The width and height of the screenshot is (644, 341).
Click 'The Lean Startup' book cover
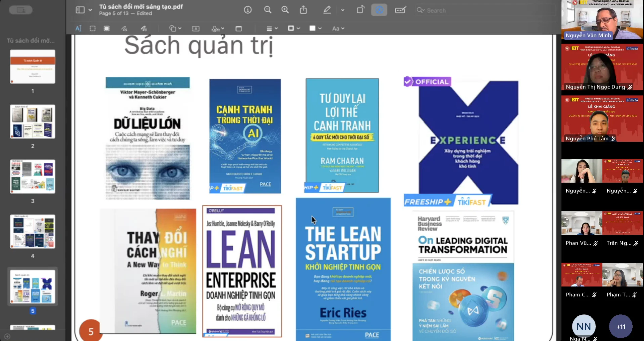(343, 269)
